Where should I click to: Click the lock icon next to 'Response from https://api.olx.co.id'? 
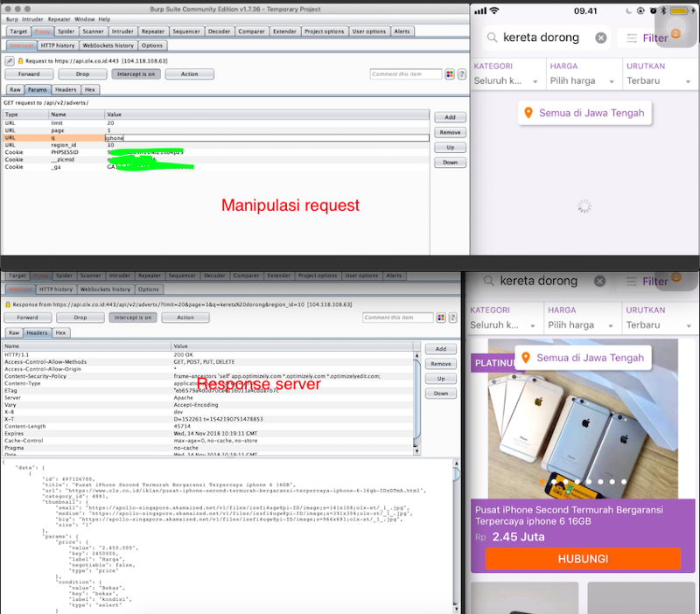(x=8, y=304)
